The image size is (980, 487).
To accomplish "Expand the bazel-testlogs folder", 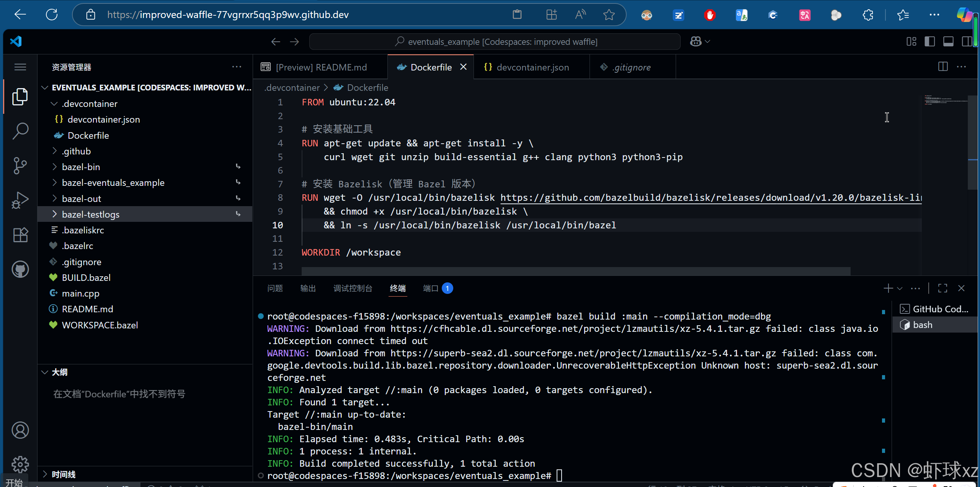I will coord(145,214).
